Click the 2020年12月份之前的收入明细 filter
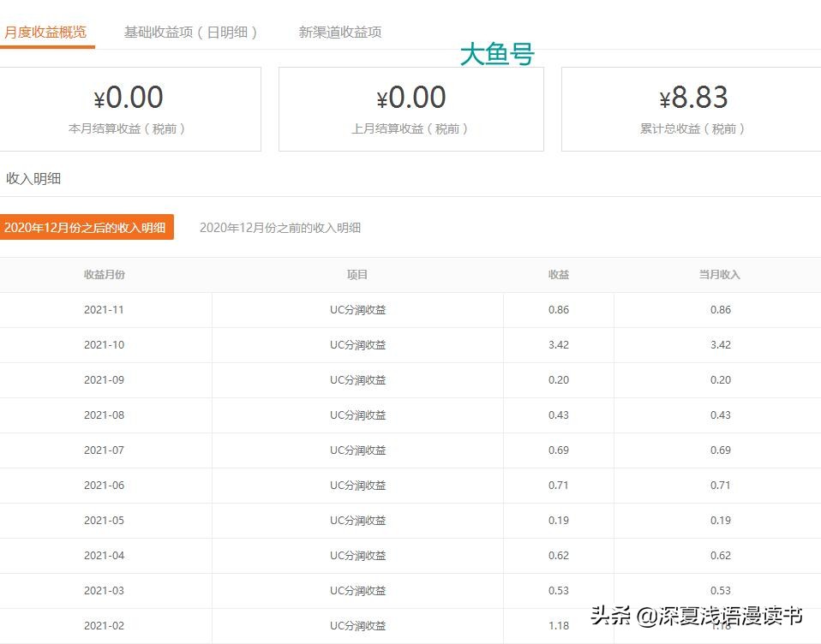821x644 pixels. 280,227
